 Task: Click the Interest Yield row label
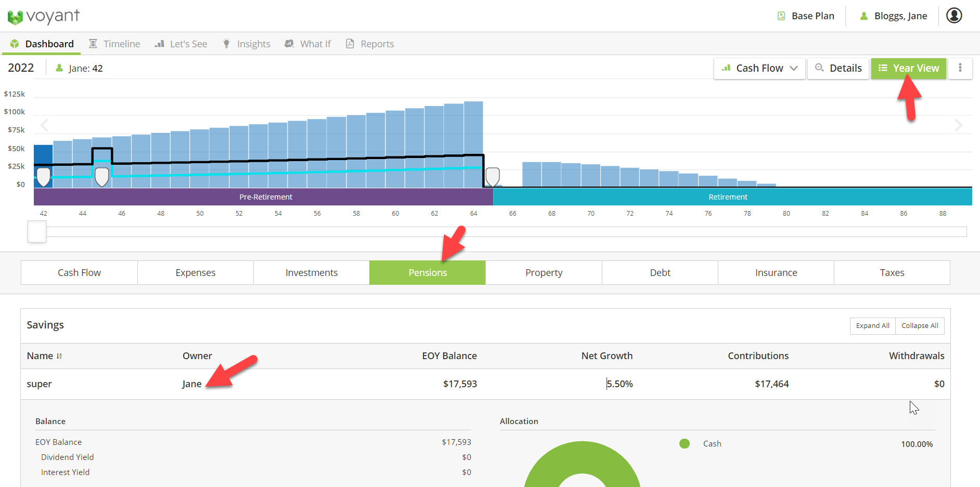coord(66,472)
